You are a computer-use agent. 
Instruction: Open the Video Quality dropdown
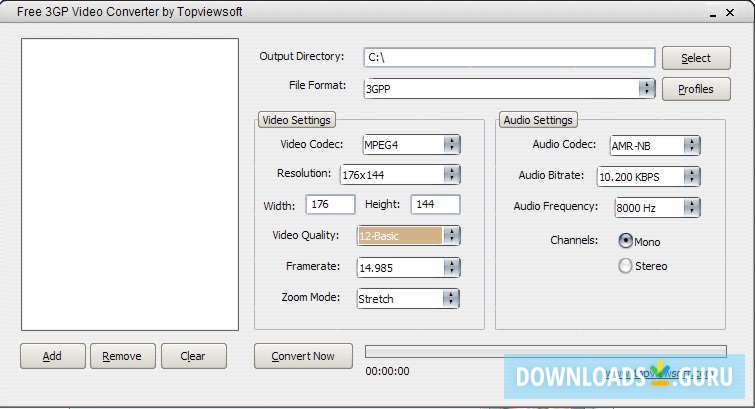[408, 236]
